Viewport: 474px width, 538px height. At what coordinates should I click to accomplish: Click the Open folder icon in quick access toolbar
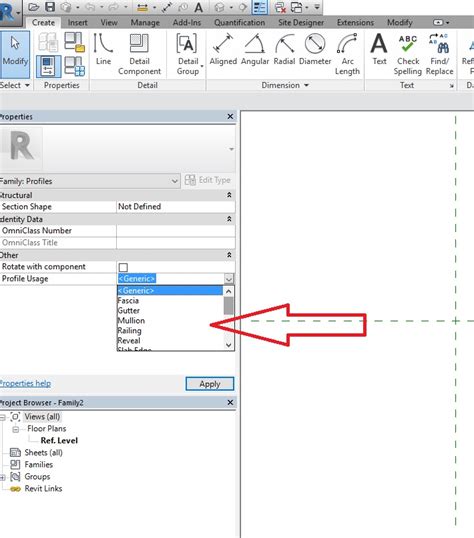(x=34, y=7)
